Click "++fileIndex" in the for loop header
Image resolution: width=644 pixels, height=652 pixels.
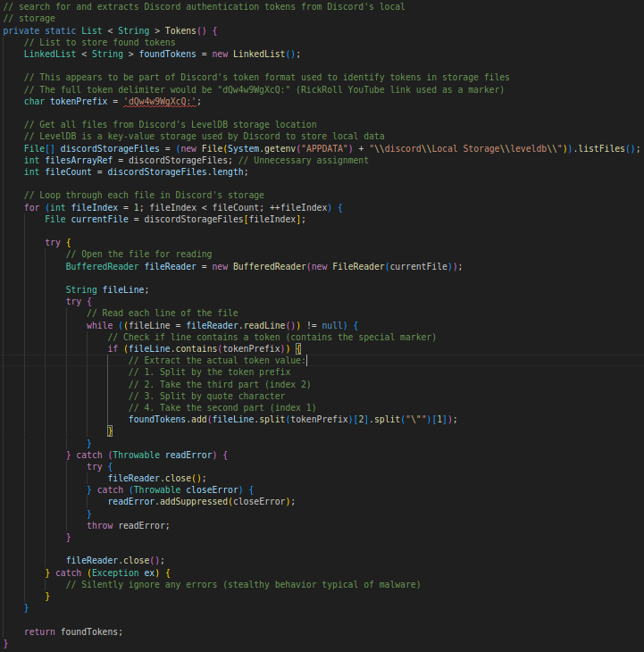click(298, 207)
